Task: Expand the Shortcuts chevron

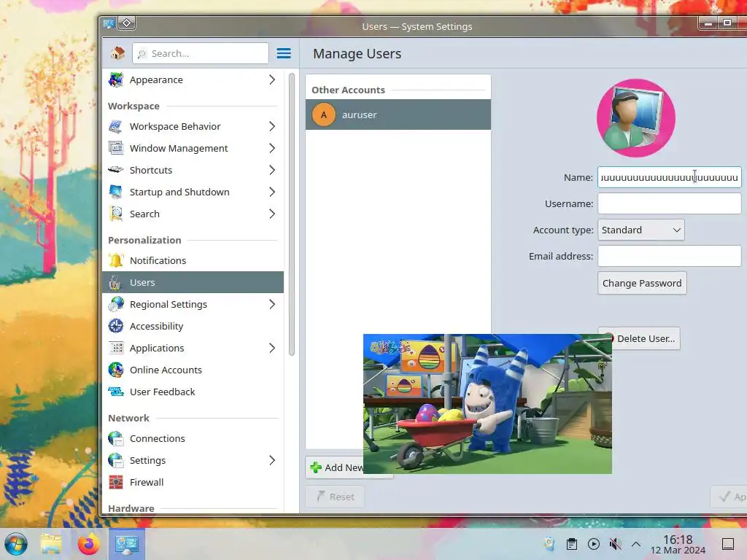Action: (272, 170)
